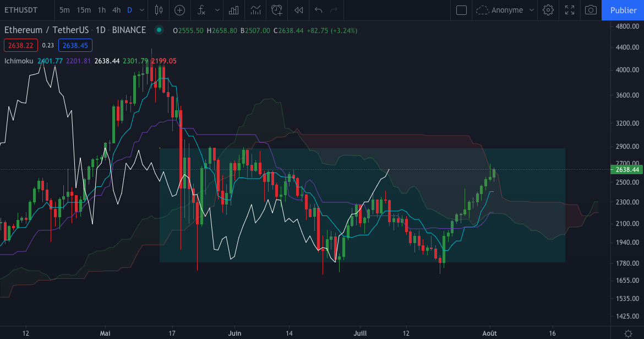Expand the timeframe interval dropdown arrow

(x=143, y=10)
